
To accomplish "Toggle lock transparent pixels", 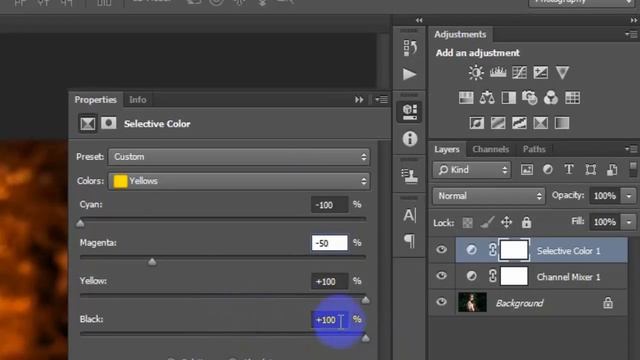I will pos(467,222).
